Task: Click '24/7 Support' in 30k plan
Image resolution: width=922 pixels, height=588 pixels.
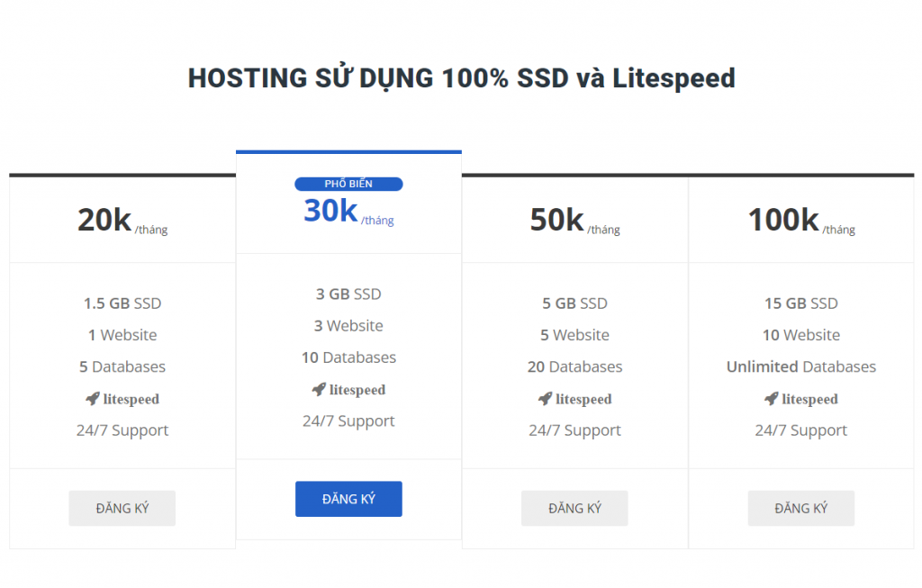Action: click(x=348, y=421)
